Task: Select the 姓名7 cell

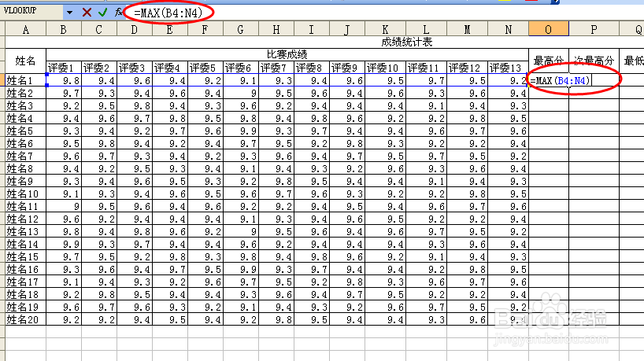Action: click(25, 156)
